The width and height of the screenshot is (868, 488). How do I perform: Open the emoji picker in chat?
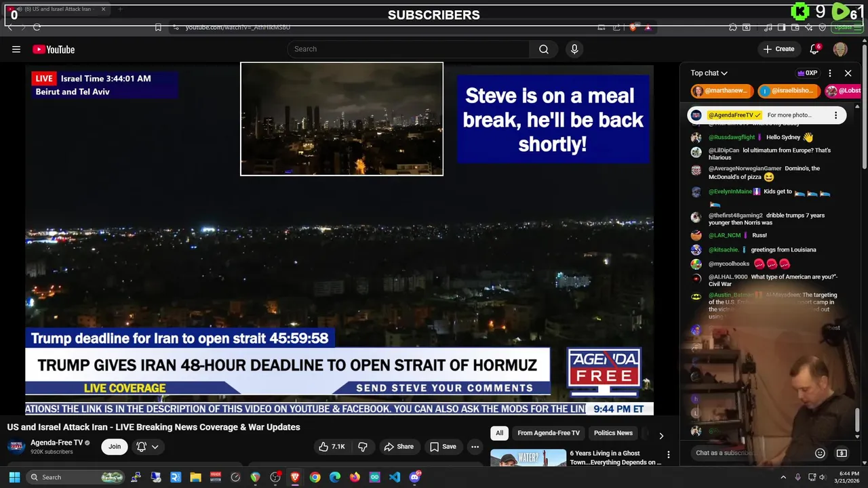click(820, 453)
